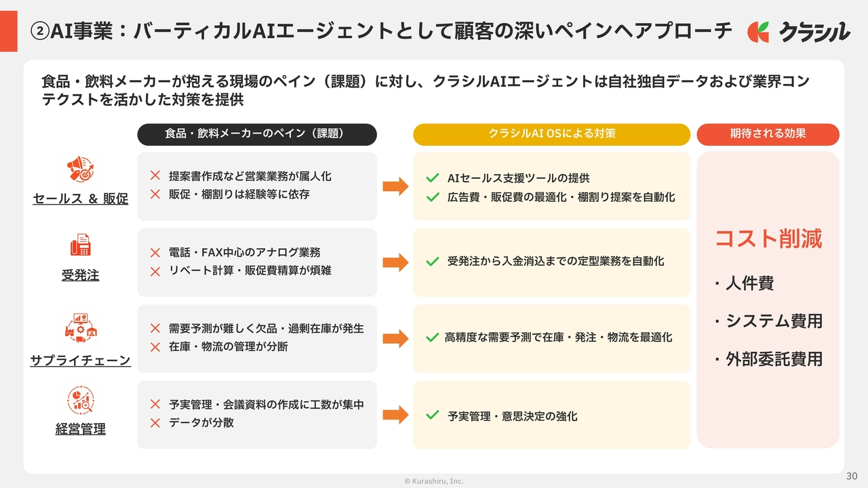Click the Kurashiru logo in header
Image resolution: width=868 pixels, height=488 pixels.
pyautogui.click(x=799, y=31)
